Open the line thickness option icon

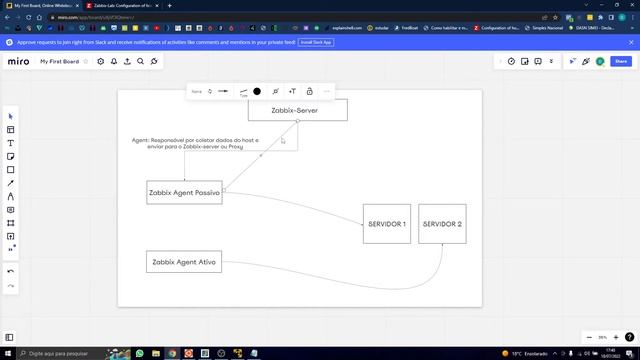click(x=276, y=91)
